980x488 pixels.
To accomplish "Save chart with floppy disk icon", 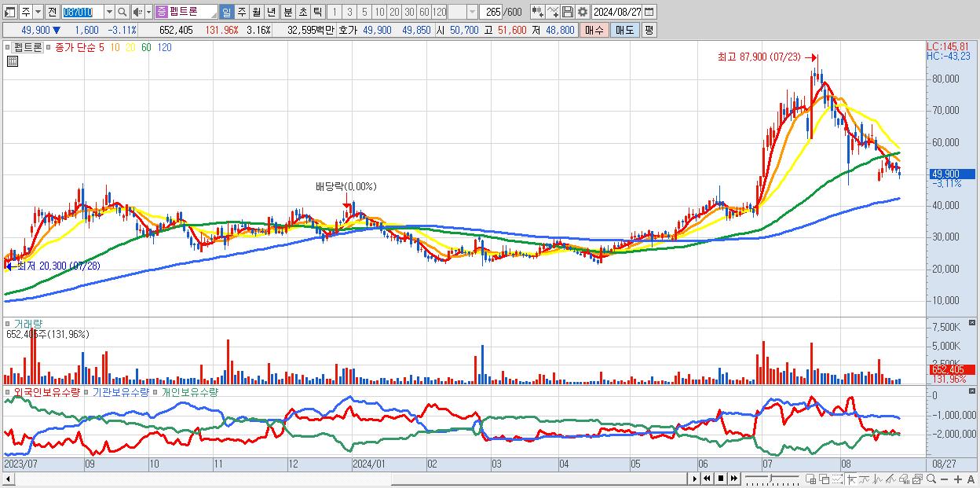I will (x=568, y=12).
